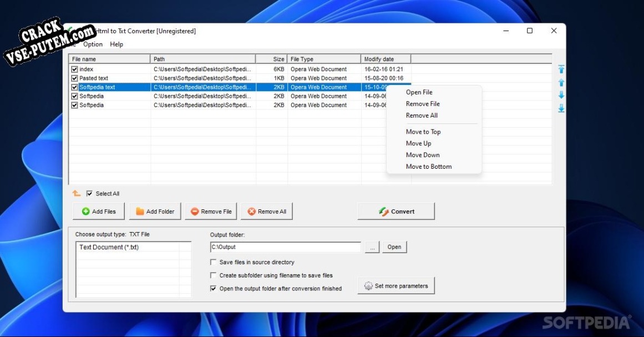The image size is (644, 337).
Task: Sort by Path column header
Action: tap(202, 59)
